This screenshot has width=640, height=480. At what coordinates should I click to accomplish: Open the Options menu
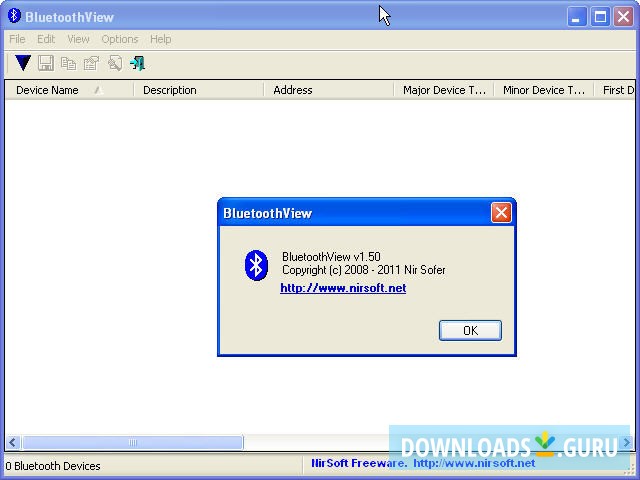[x=120, y=39]
